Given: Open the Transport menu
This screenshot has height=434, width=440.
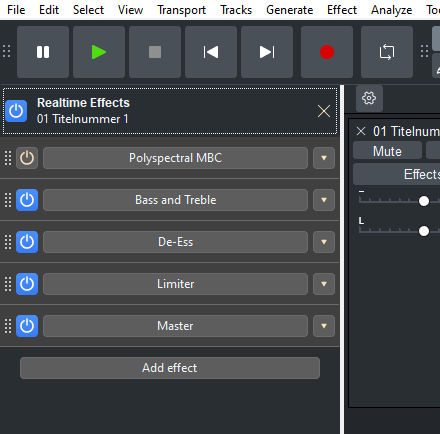Looking at the screenshot, I should [x=182, y=10].
